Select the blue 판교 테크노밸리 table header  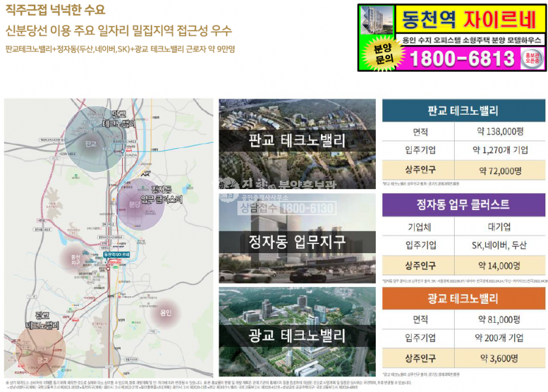[x=463, y=110]
